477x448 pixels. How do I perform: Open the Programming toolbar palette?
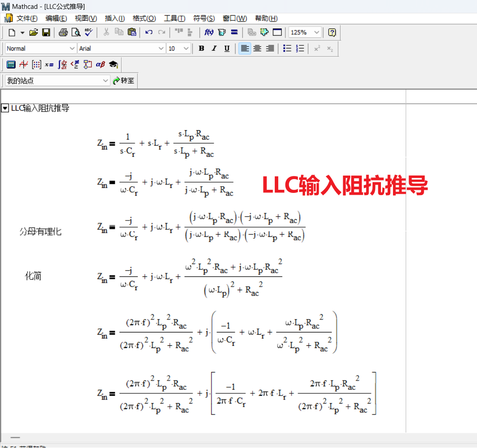(x=88, y=64)
